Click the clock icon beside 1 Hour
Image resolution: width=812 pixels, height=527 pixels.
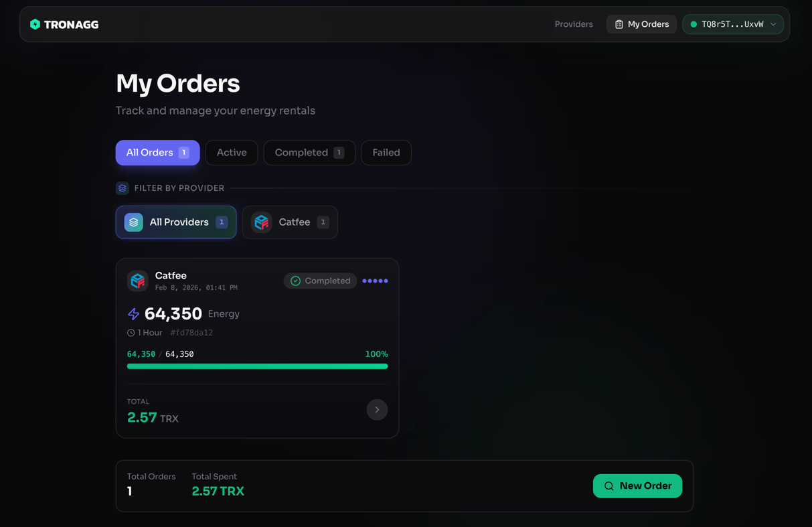[x=131, y=332]
